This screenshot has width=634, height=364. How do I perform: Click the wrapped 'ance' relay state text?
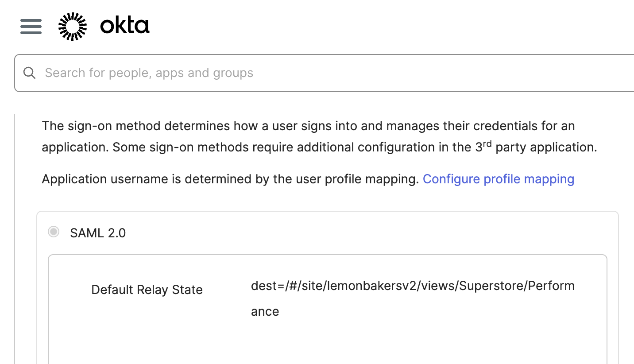click(265, 311)
